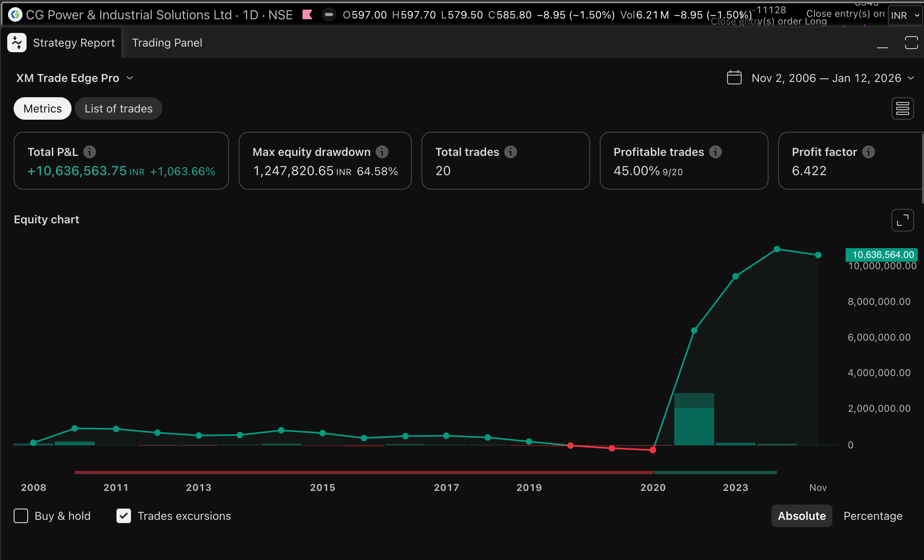The height and width of the screenshot is (560, 924).
Task: Open the INR currency dropdown
Action: [905, 15]
